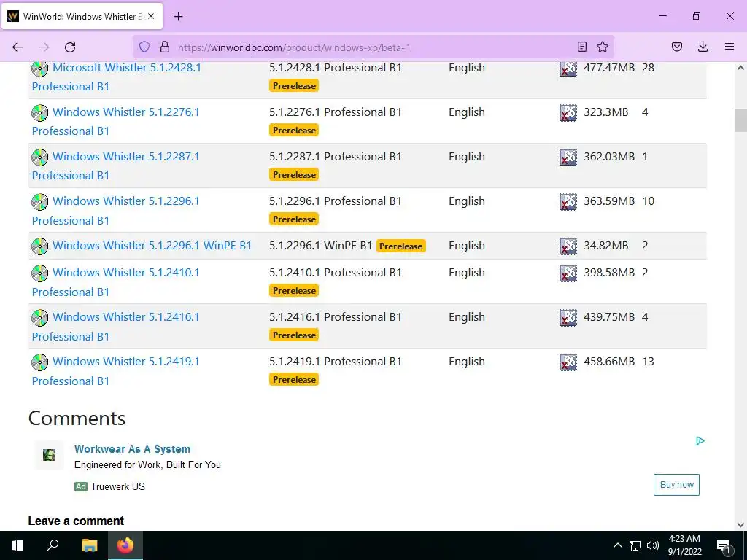
Task: Click the Prerelease badge under 5.1.2428.1
Action: [294, 86]
